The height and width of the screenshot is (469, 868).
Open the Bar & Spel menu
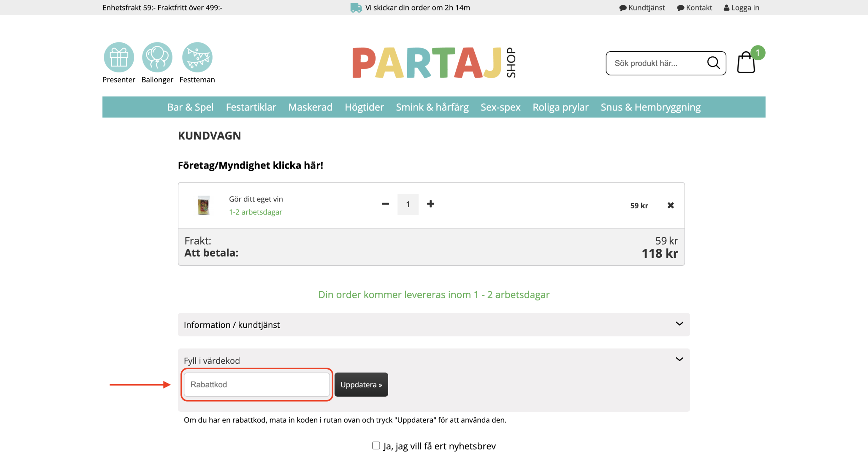(x=190, y=107)
